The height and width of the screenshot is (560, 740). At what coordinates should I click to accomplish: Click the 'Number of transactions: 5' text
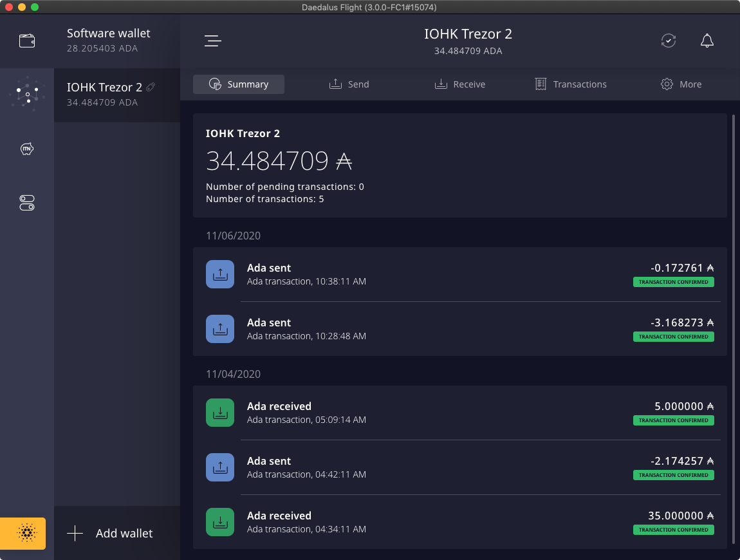tap(264, 199)
